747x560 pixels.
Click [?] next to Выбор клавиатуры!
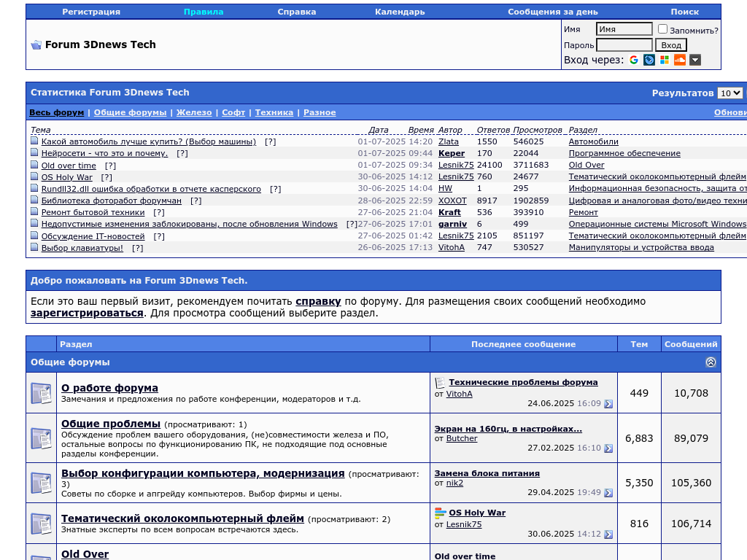(x=138, y=248)
